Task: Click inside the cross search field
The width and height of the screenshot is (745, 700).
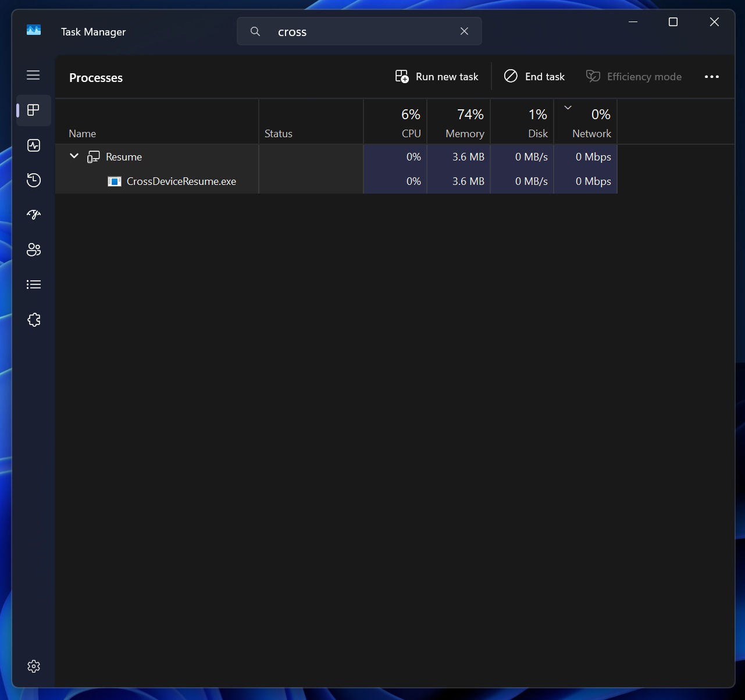Action: (349, 31)
